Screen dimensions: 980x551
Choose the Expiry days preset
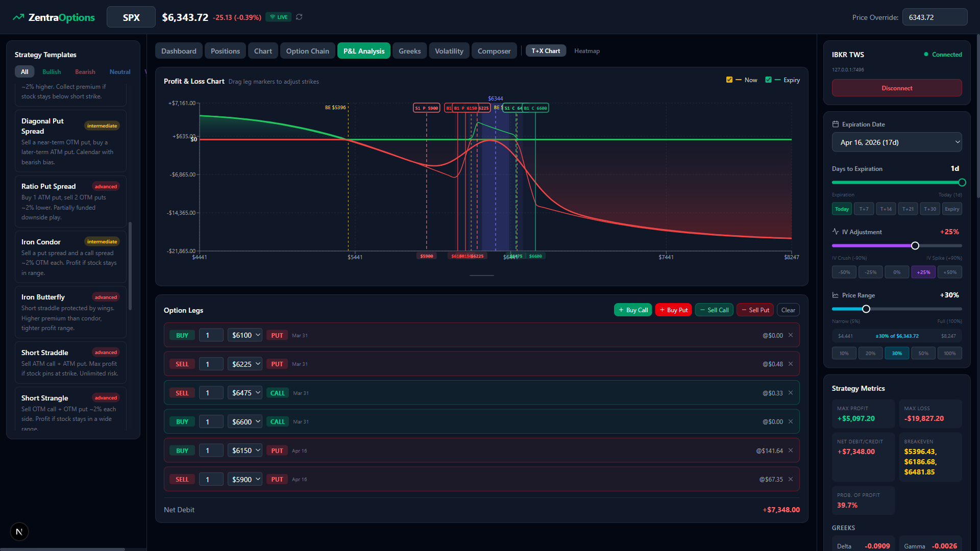coord(952,209)
